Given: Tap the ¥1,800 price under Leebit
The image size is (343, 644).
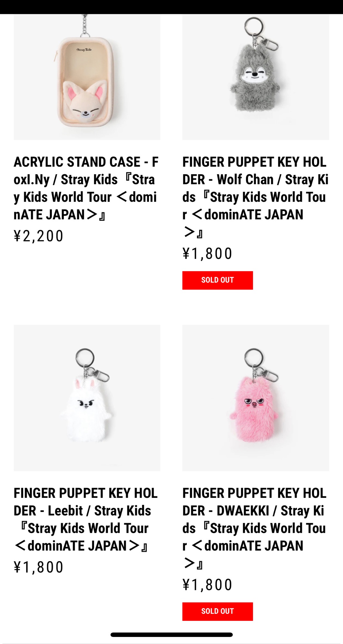Looking at the screenshot, I should pos(38,567).
